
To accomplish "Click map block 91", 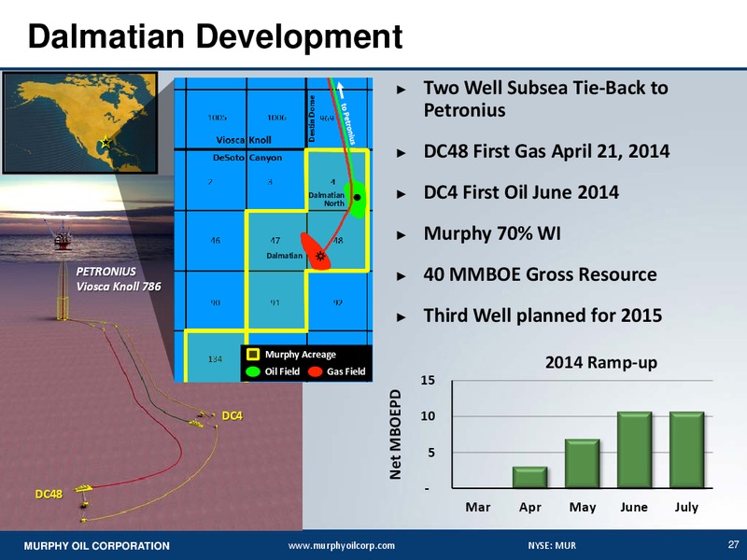I will tap(275, 302).
